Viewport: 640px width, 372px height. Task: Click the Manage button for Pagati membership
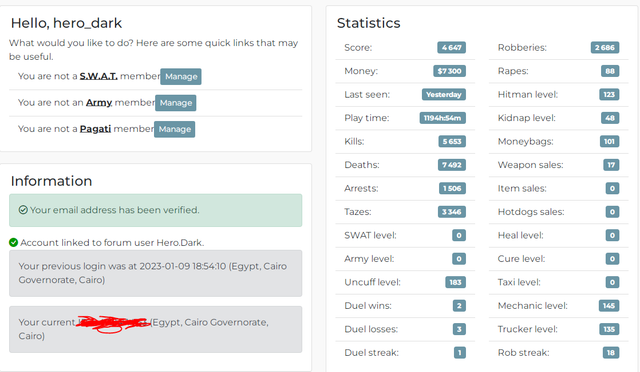[174, 129]
